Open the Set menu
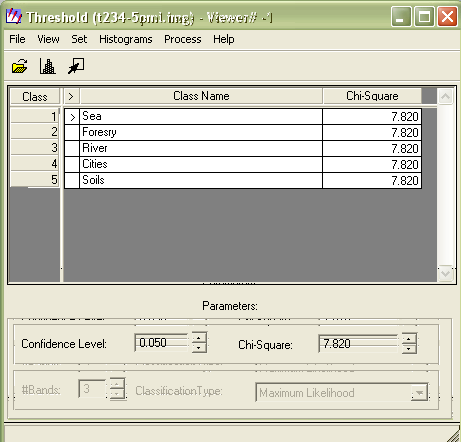Screen dimensions: 461x442 click(79, 39)
